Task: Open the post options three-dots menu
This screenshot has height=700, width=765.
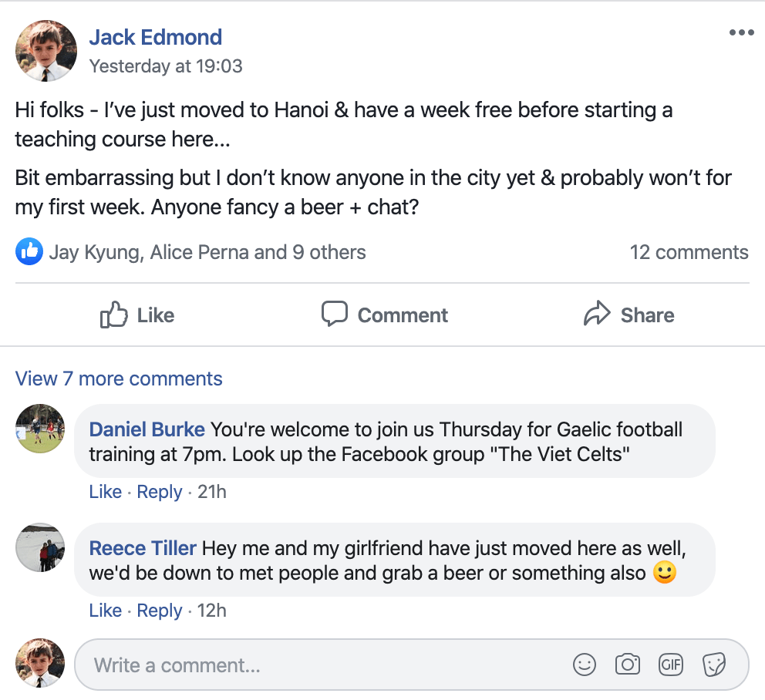Action: [x=741, y=32]
